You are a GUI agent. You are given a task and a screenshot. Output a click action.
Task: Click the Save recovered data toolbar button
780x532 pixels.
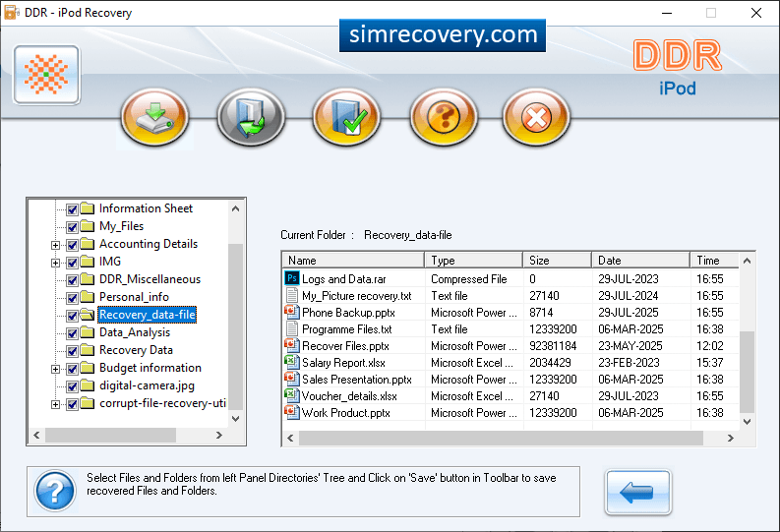tap(155, 118)
